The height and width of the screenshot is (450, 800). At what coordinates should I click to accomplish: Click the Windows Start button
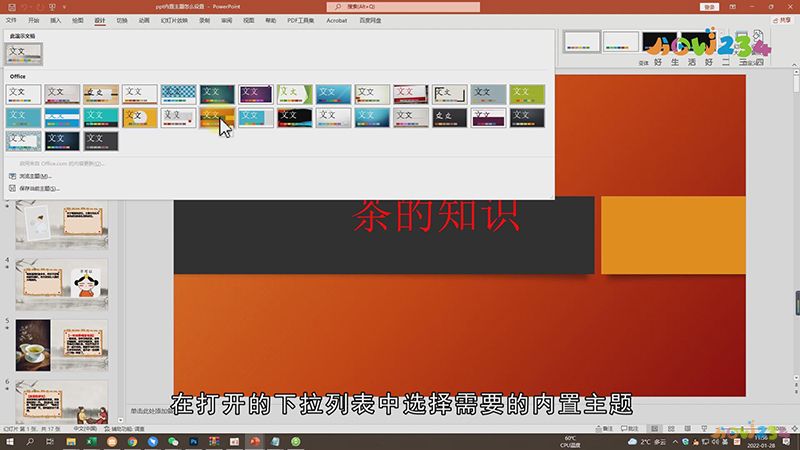pos(8,441)
